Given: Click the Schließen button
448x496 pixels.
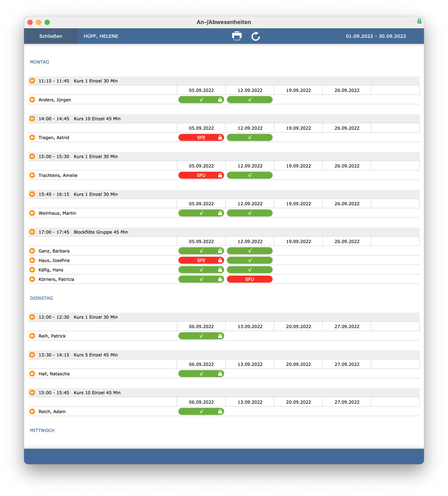Looking at the screenshot, I should click(51, 36).
